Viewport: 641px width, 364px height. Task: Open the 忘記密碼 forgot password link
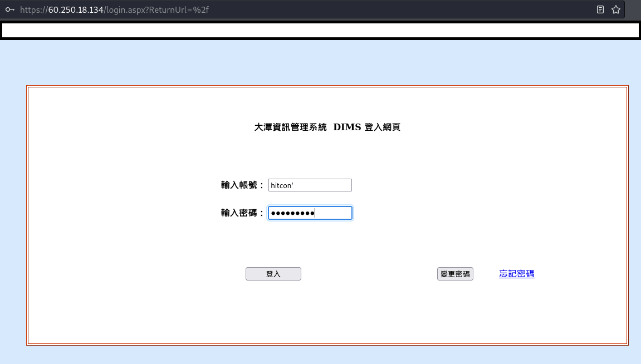(517, 274)
